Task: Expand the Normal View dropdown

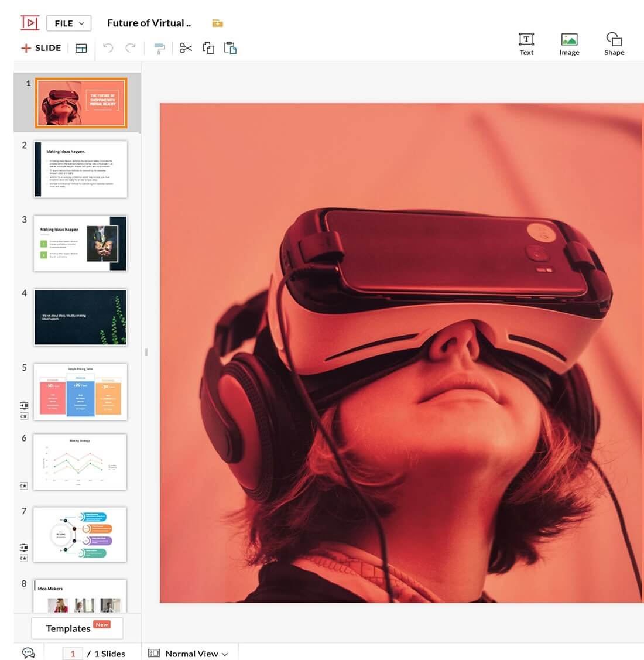Action: [x=188, y=654]
